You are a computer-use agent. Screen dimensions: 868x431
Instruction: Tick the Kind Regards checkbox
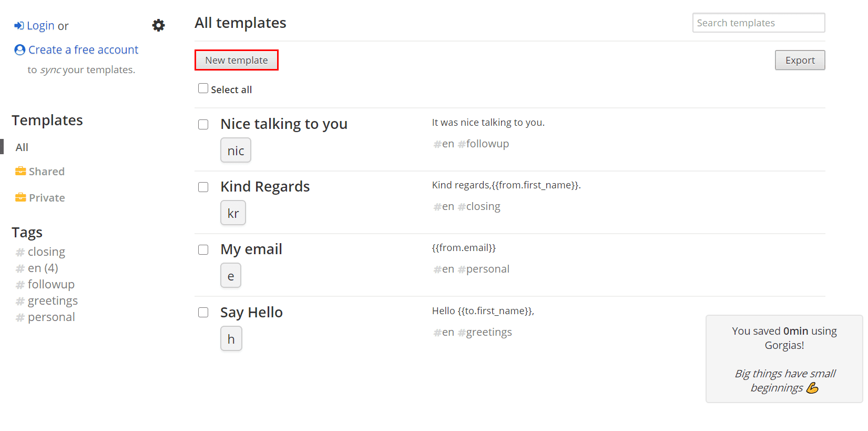203,187
